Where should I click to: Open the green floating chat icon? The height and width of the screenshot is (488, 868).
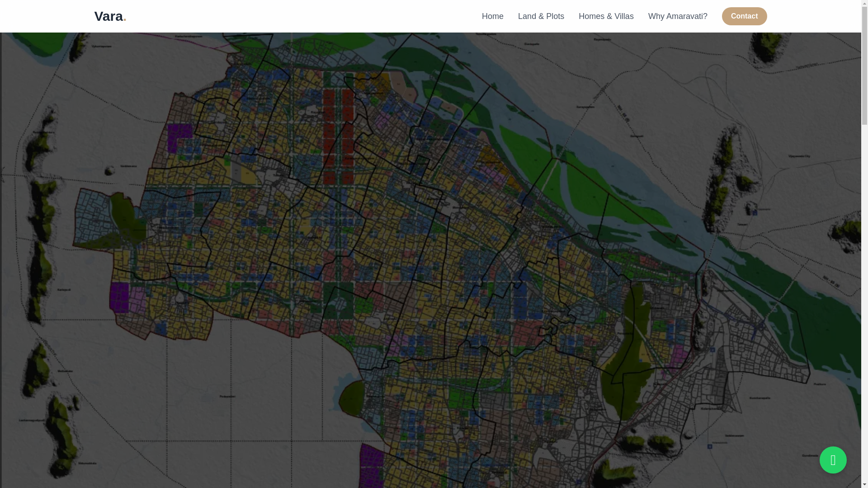(833, 460)
